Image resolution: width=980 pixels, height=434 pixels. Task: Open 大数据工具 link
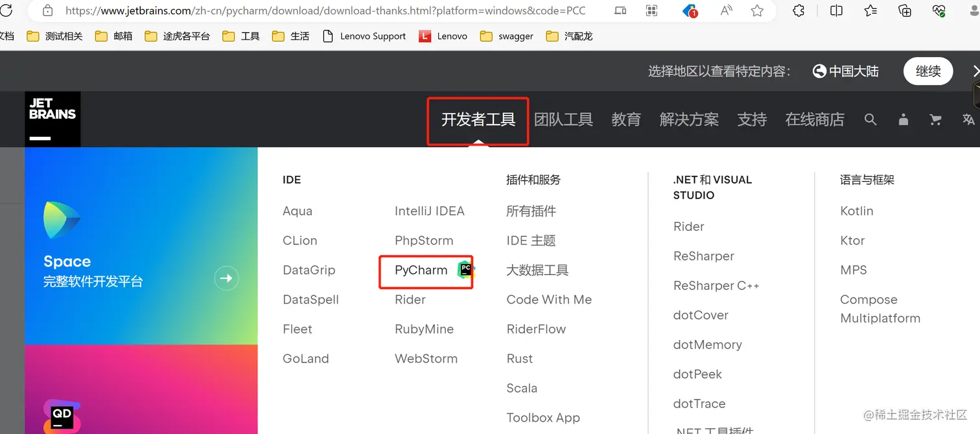point(537,270)
